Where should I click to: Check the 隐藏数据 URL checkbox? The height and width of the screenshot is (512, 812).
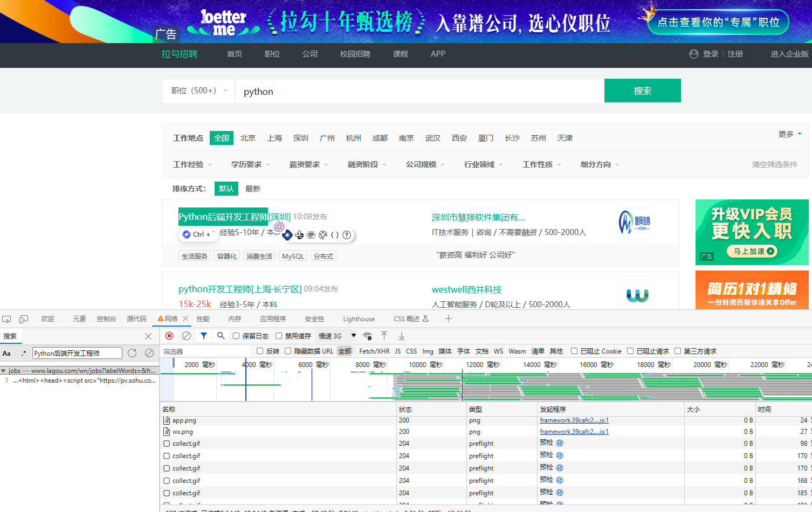pyautogui.click(x=288, y=351)
